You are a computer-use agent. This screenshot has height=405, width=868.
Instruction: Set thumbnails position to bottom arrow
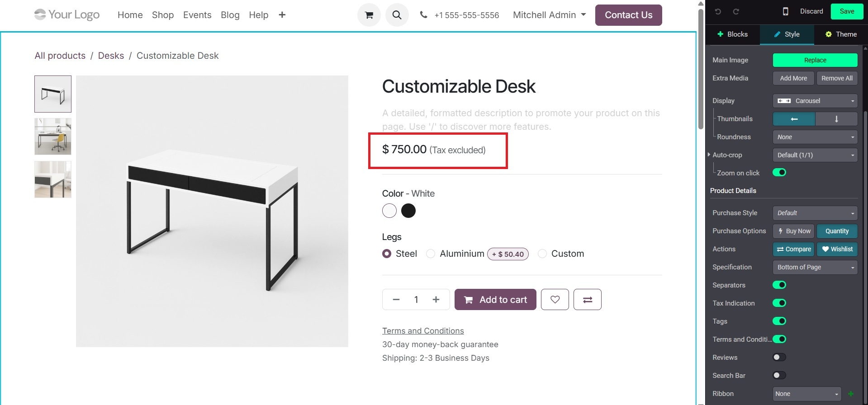coord(836,119)
